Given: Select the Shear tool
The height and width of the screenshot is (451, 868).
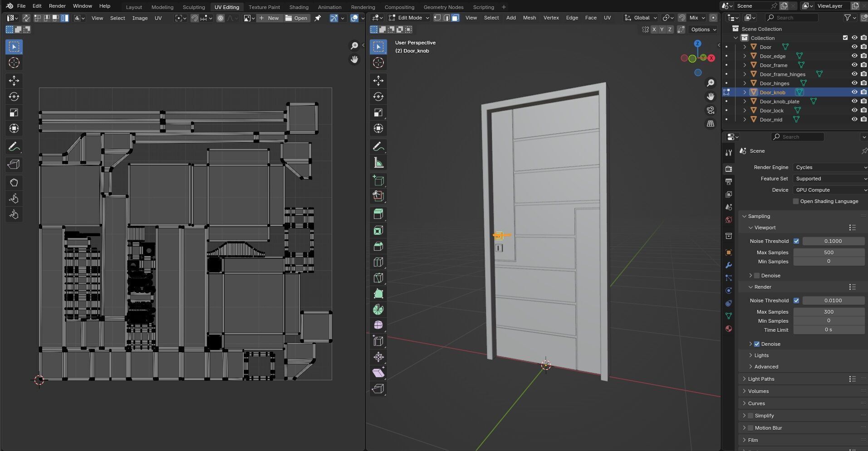Looking at the screenshot, I should [378, 373].
